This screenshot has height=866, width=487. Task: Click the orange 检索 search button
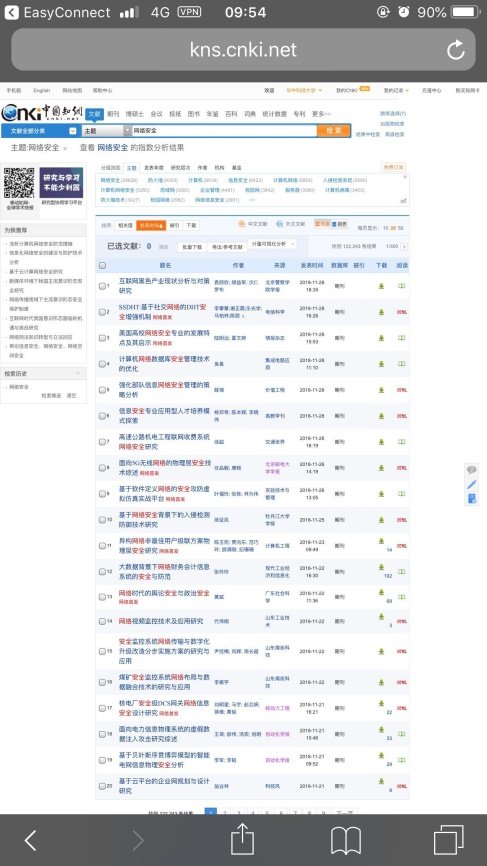(334, 131)
